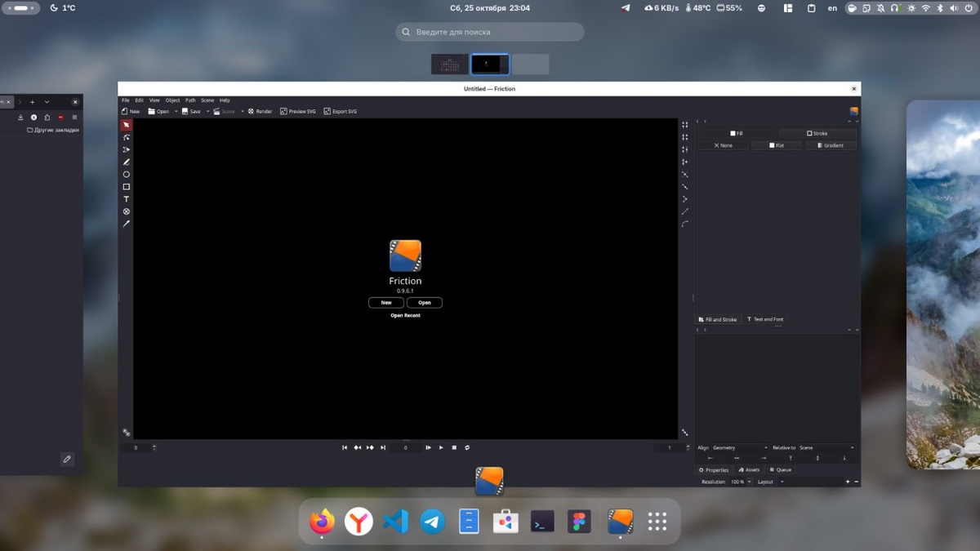This screenshot has height=551, width=980.
Task: Open the Scene button dropdown arrow
Action: (x=242, y=111)
